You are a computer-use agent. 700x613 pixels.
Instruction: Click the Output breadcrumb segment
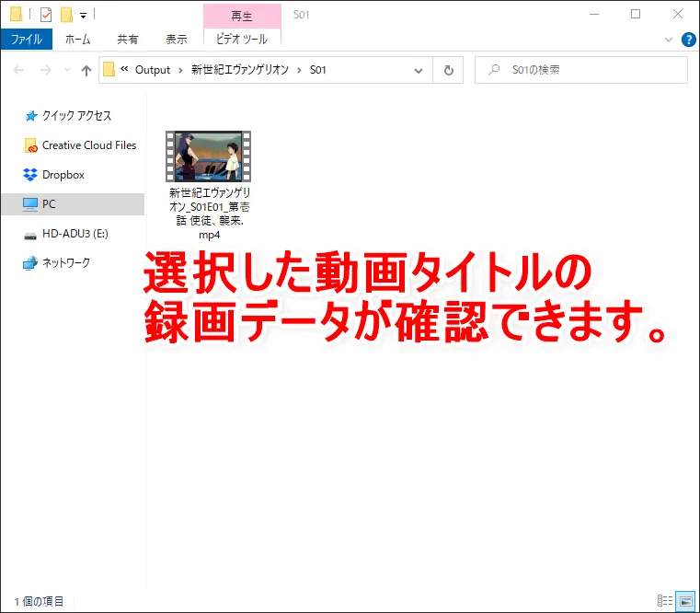tap(153, 70)
